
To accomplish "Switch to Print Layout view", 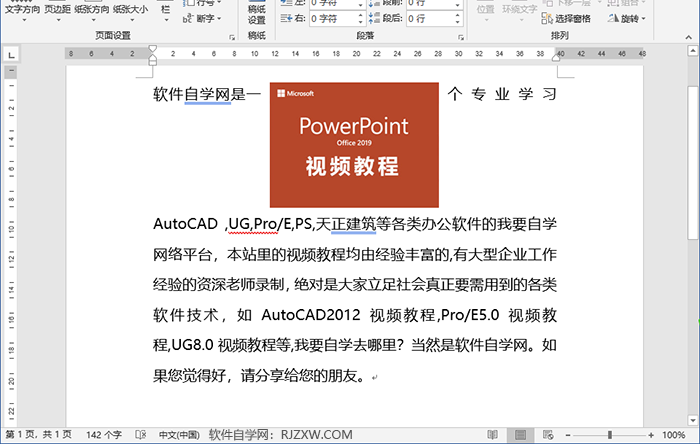I will 520,435.
